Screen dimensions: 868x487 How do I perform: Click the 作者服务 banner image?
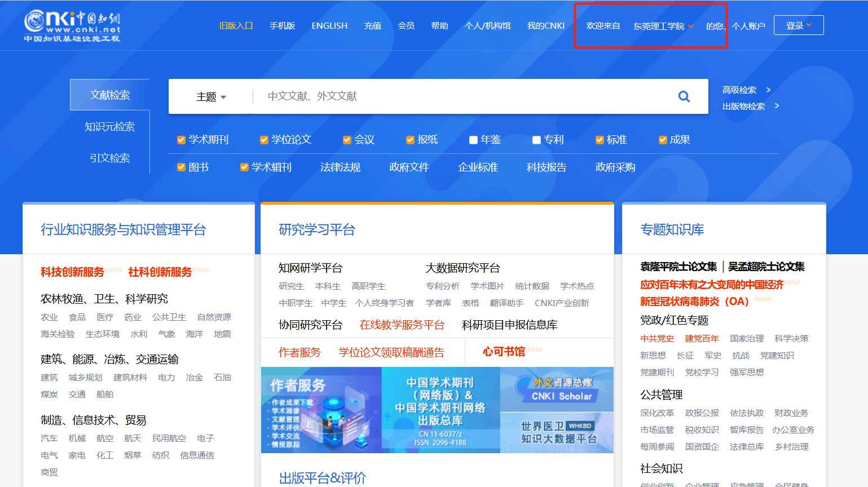(x=321, y=410)
